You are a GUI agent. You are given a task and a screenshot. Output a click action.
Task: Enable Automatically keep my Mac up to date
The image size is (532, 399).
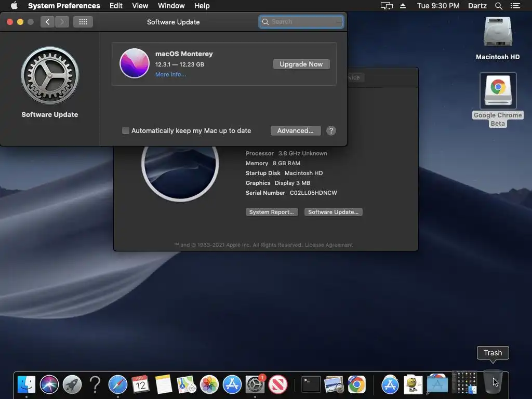click(x=126, y=130)
